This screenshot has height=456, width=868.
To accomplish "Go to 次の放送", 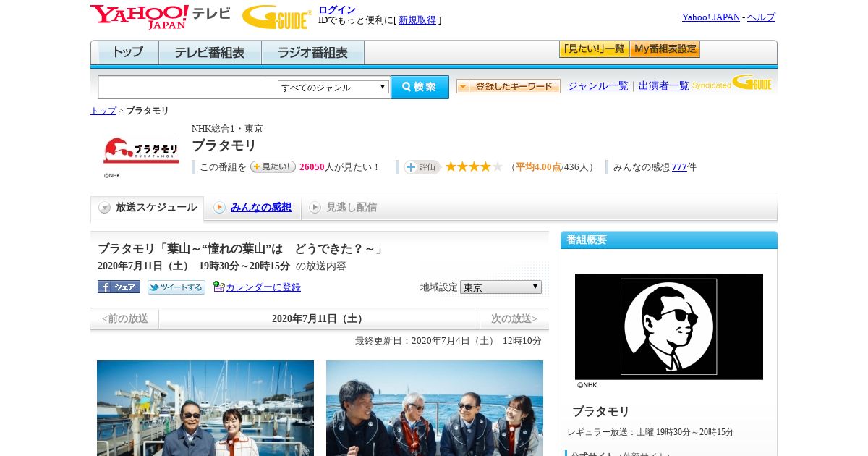I will pos(514,318).
